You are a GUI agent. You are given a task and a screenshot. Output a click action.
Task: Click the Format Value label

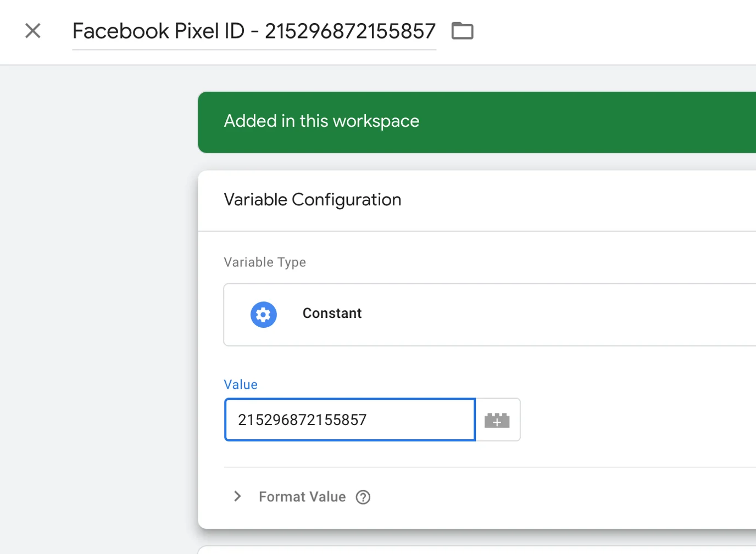[302, 497]
